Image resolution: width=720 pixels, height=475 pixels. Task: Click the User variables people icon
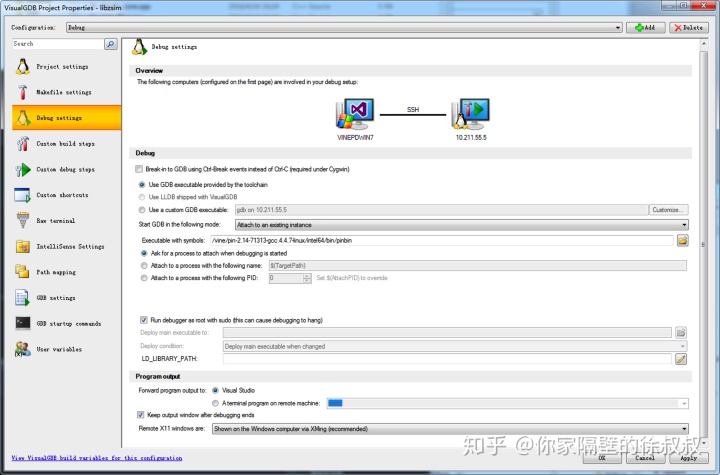(22, 349)
